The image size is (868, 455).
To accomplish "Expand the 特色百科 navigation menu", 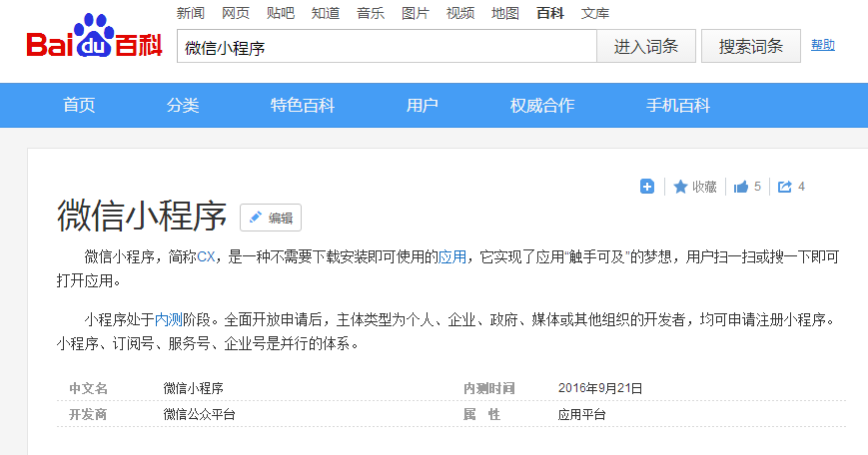I will [302, 106].
